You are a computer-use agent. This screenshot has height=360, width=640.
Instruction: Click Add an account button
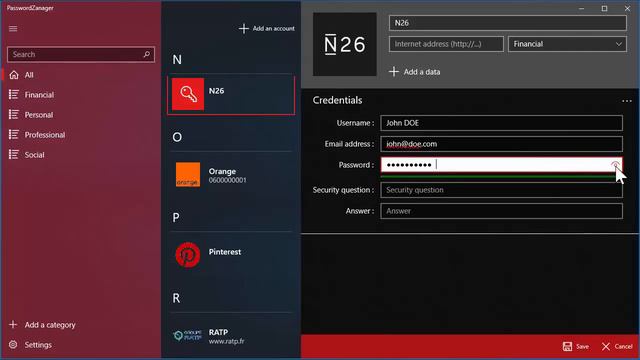[x=267, y=29]
